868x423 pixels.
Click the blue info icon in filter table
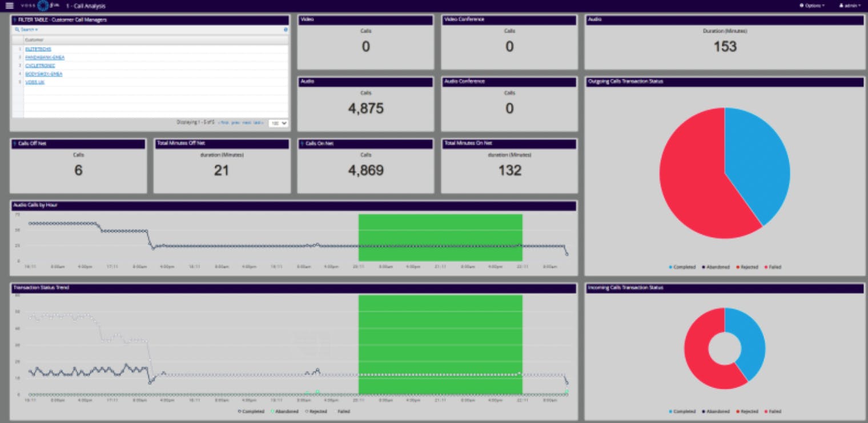[x=286, y=29]
